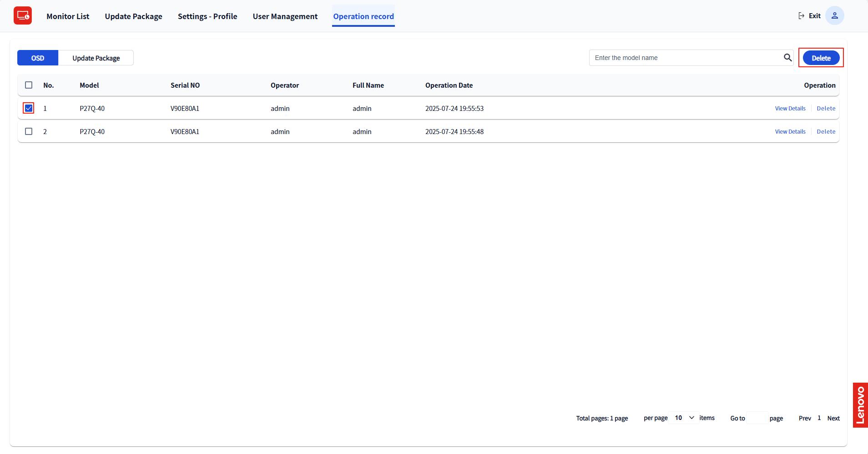The height and width of the screenshot is (454, 868).
Task: Select the Update Package record toggle
Action: coord(96,58)
